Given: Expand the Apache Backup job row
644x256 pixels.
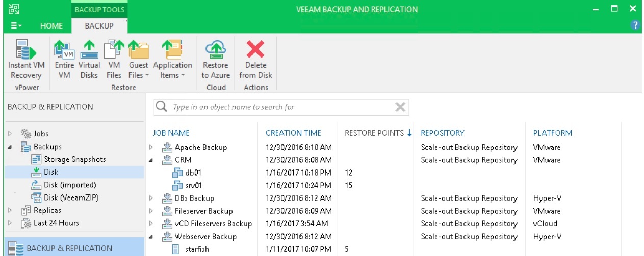Looking at the screenshot, I should tap(151, 147).
